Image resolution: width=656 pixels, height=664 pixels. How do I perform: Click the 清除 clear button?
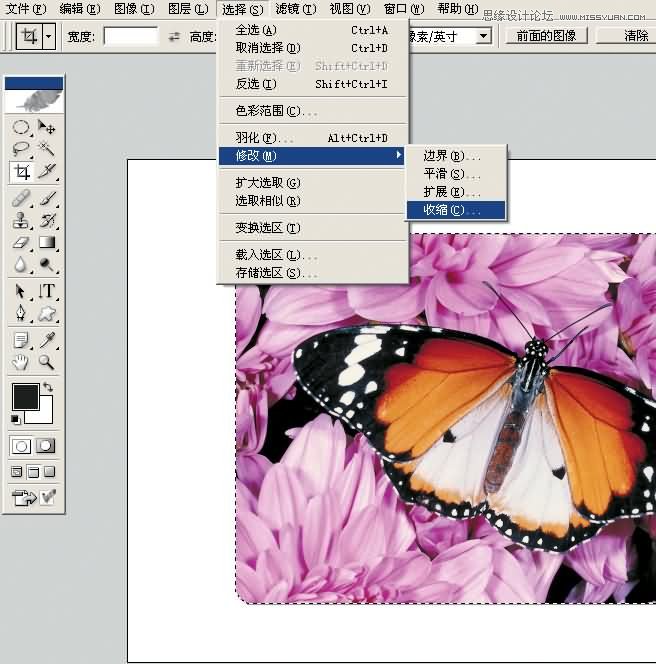point(627,36)
